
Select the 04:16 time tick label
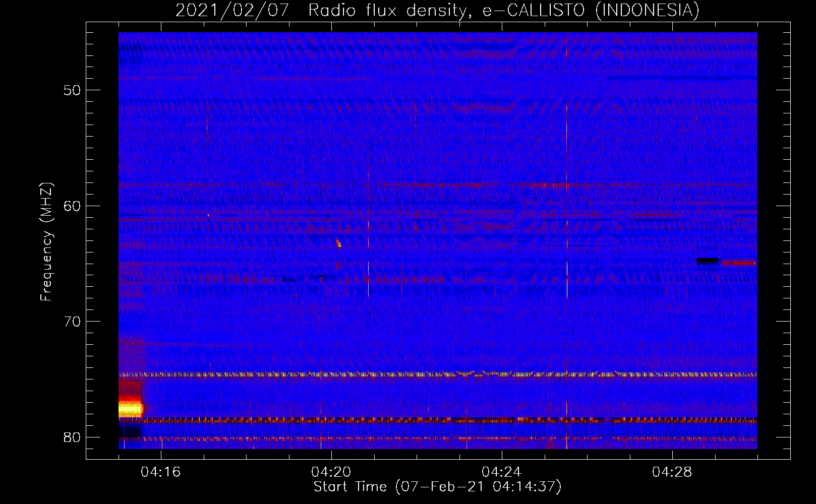coord(161,472)
